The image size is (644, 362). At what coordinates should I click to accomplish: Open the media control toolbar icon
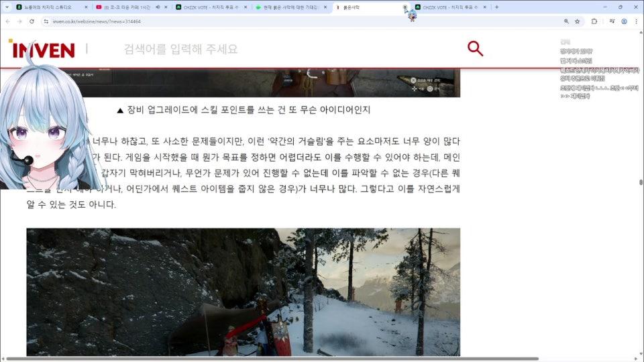(x=611, y=21)
